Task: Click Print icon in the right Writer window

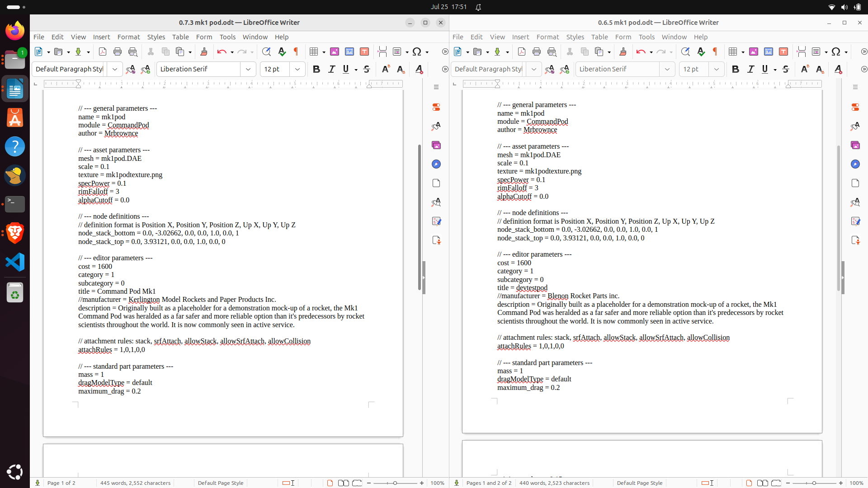Action: (x=537, y=52)
